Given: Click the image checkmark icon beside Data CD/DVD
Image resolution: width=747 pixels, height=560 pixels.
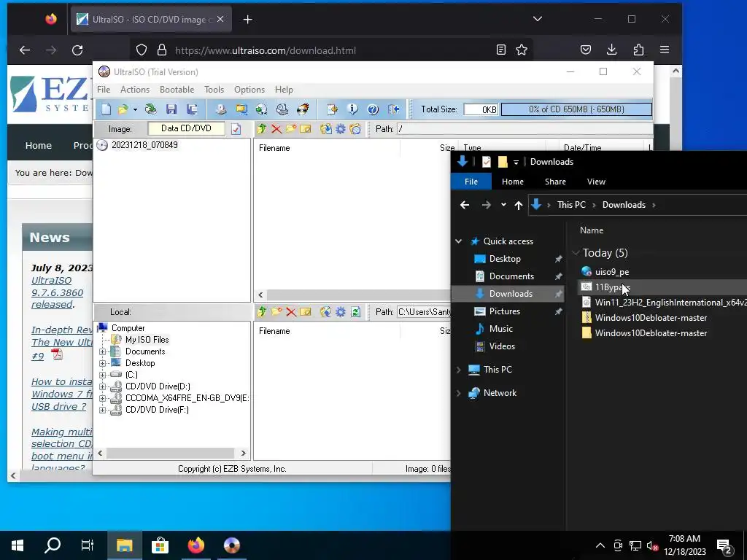Looking at the screenshot, I should 236,129.
